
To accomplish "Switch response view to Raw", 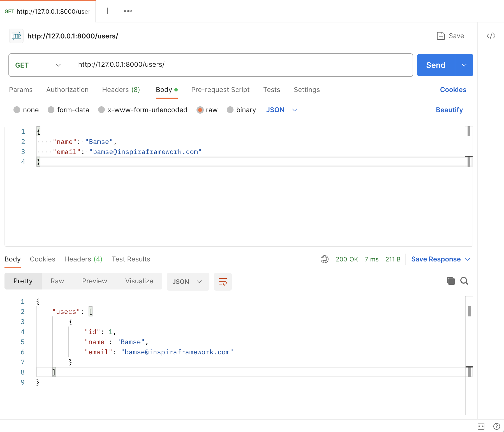I will click(x=57, y=281).
